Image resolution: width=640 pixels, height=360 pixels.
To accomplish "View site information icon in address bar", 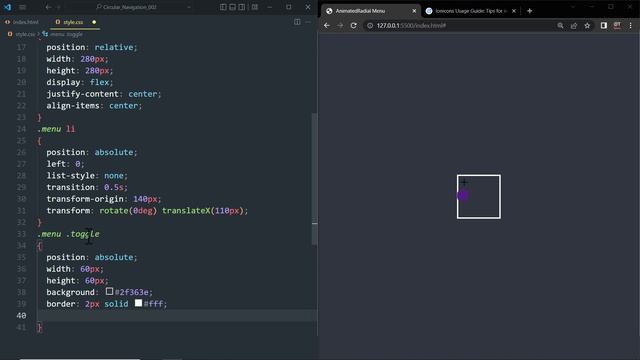I will pyautogui.click(x=370, y=25).
